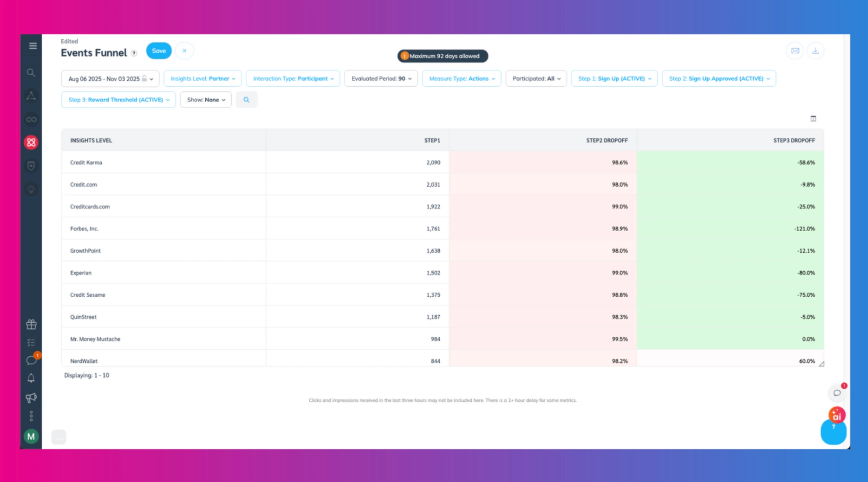
Task: Email the report via the envelope icon
Action: pos(795,50)
